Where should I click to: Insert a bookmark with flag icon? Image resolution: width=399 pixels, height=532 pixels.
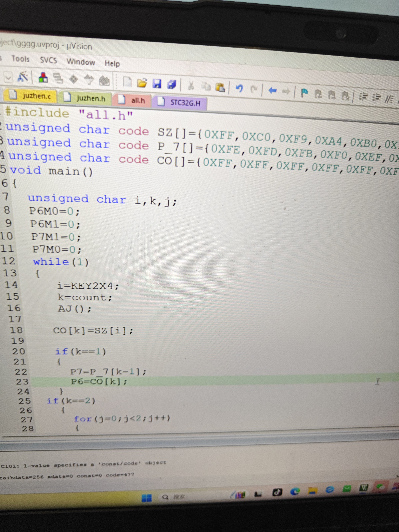(x=304, y=93)
